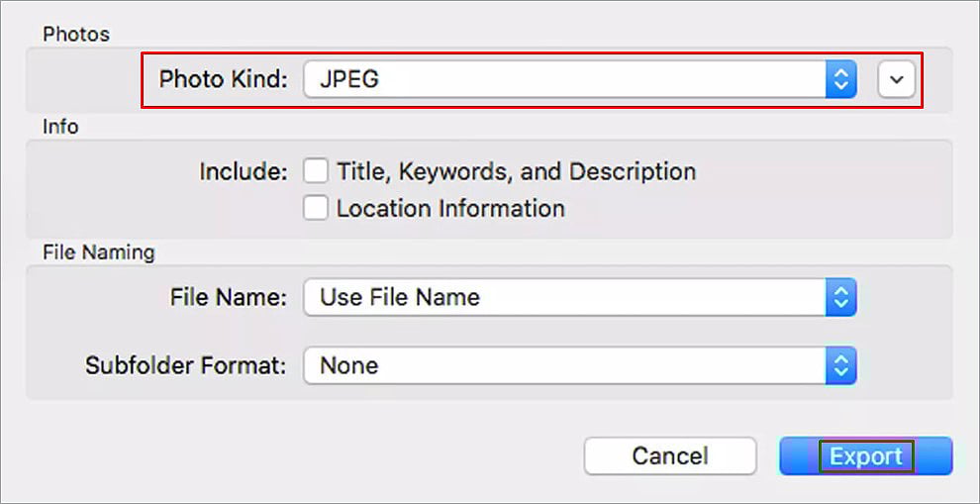
Task: Click the "Photo Kind:" label
Action: 223,79
